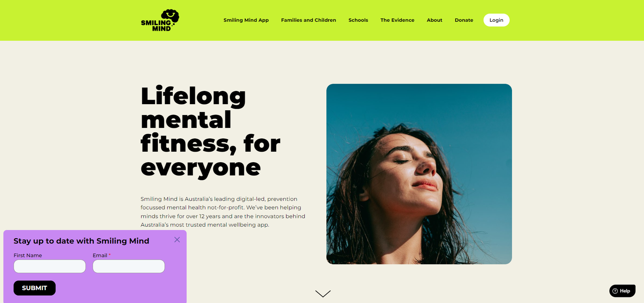Visit the Donate page

[464, 20]
